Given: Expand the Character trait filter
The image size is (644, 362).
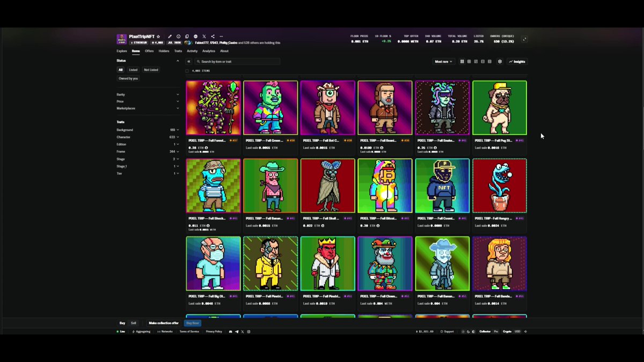Looking at the screenshot, I should click(148, 137).
